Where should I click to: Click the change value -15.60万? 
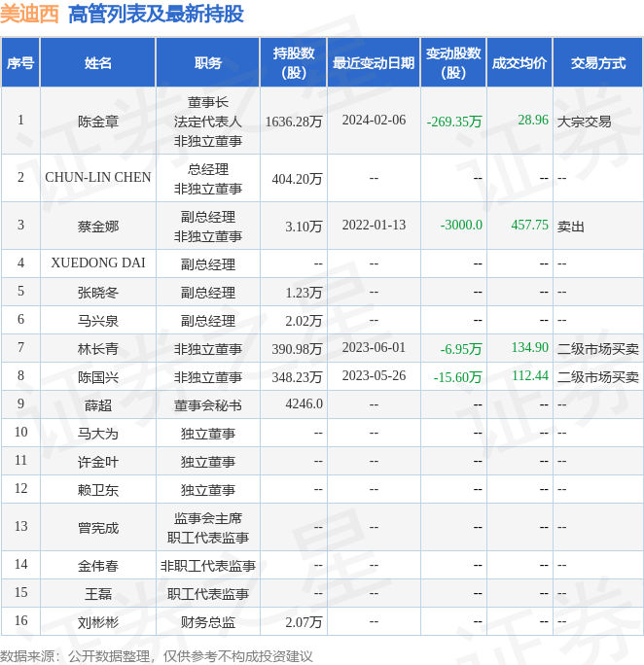pos(458,377)
